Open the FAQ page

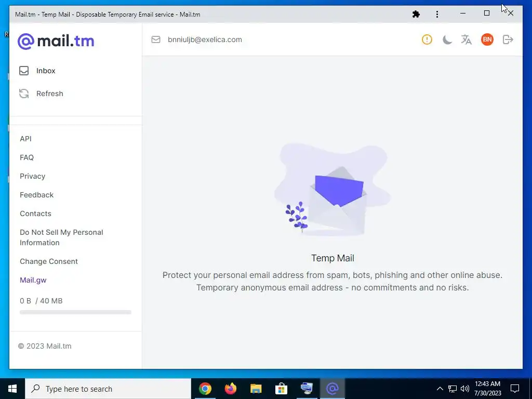click(x=27, y=157)
